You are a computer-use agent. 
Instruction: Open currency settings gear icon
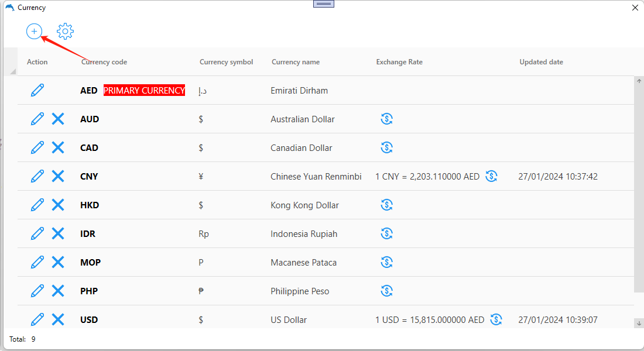pos(65,31)
